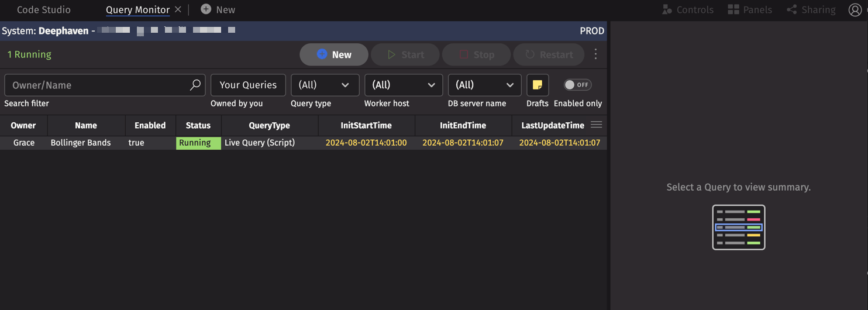868x310 pixels.
Task: Open table column options hamburger menu
Action: click(596, 125)
